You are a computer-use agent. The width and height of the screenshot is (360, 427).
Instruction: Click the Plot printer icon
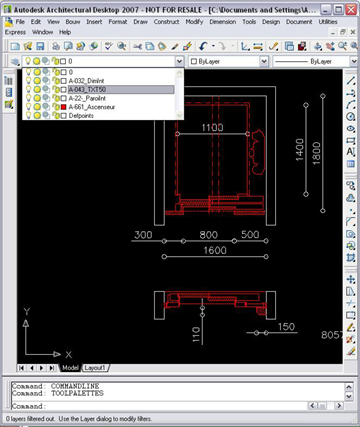point(56,46)
